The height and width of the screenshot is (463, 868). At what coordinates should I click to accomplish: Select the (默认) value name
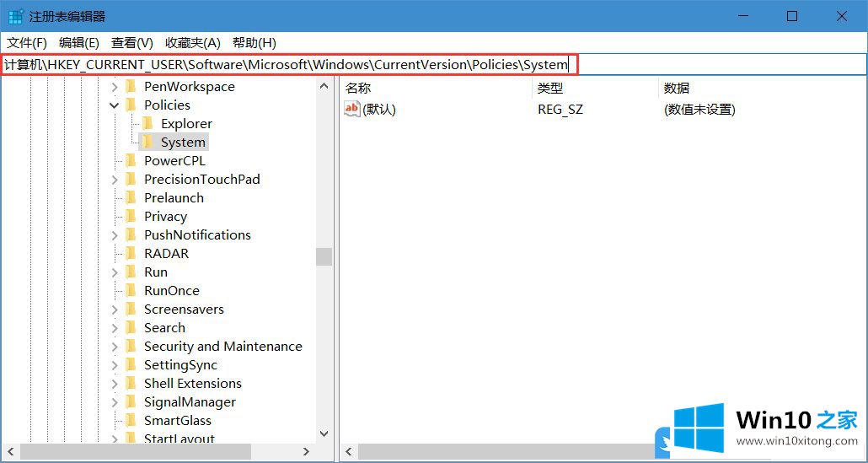pos(379,110)
